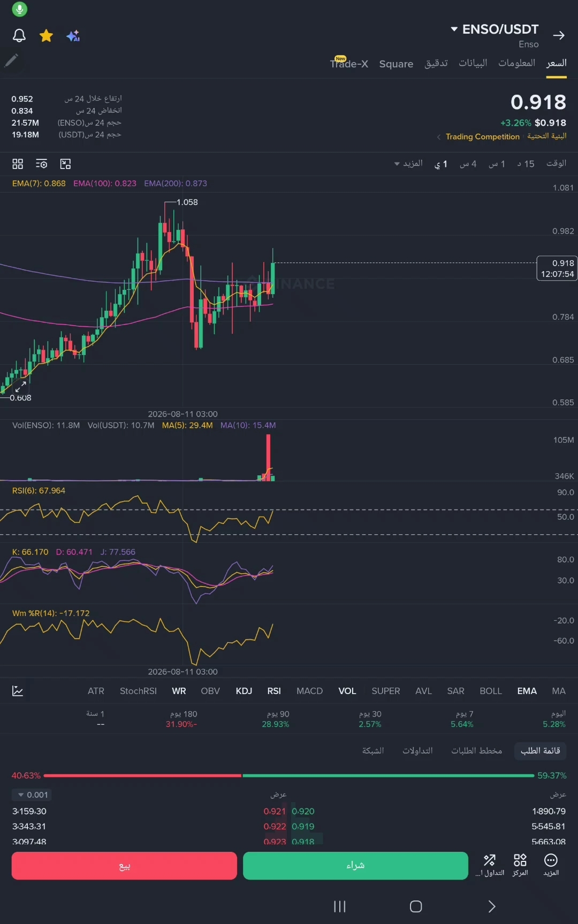Viewport: 578px width, 924px height.
Task: Select the السعر tab
Action: click(x=557, y=63)
